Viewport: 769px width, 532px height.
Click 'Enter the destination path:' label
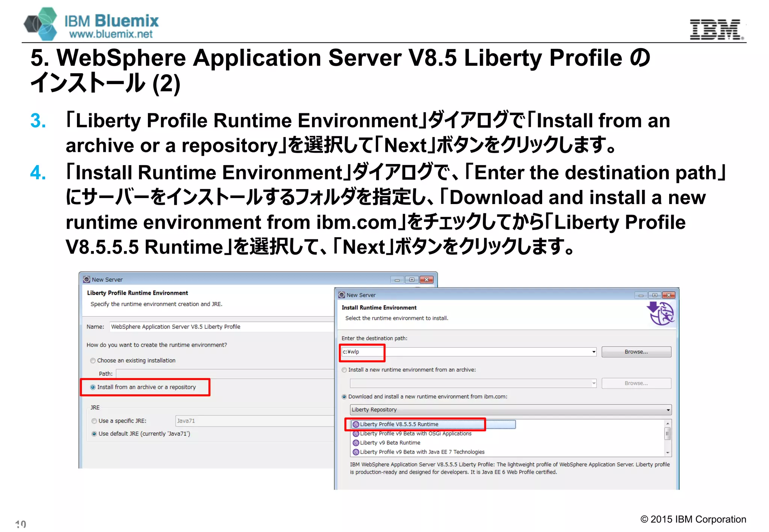[x=374, y=338]
